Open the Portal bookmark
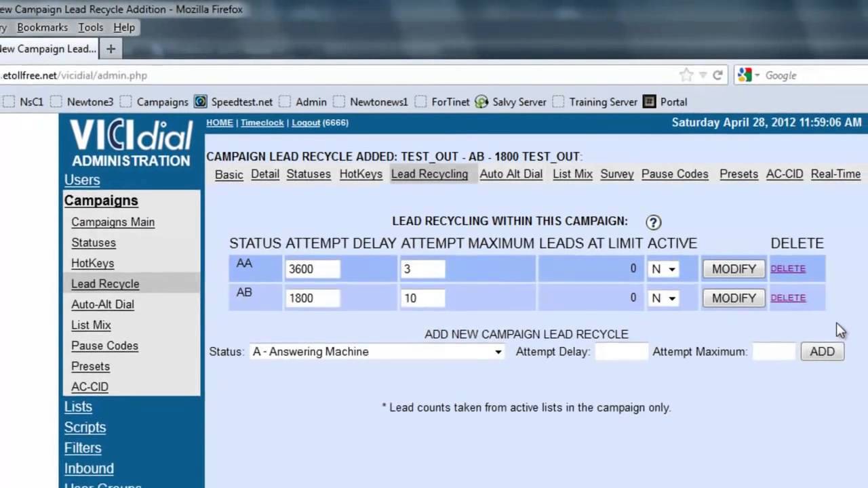Screen dimensions: 868x488 click(665, 102)
